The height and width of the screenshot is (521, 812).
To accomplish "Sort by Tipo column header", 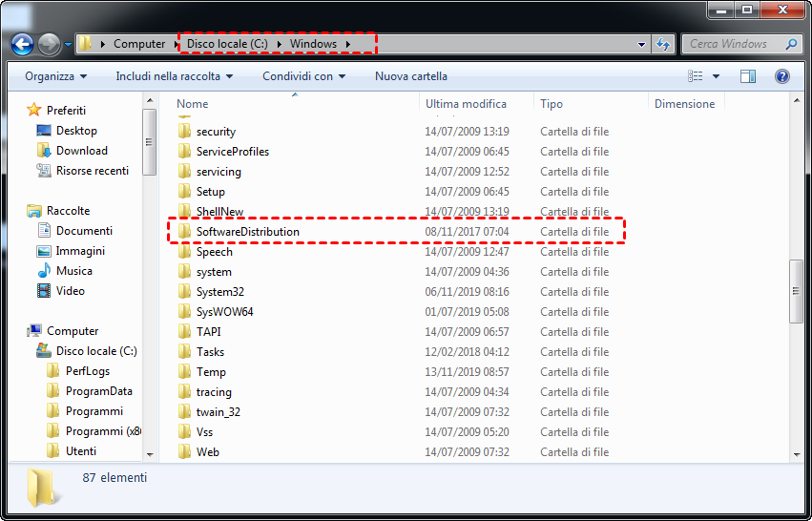I will (x=551, y=104).
